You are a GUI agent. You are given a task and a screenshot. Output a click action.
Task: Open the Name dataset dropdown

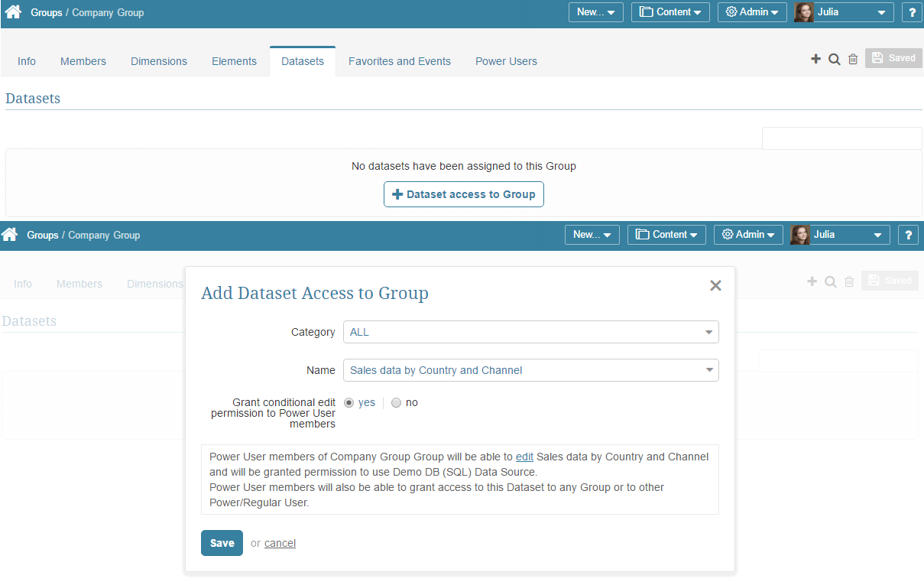[x=530, y=370]
